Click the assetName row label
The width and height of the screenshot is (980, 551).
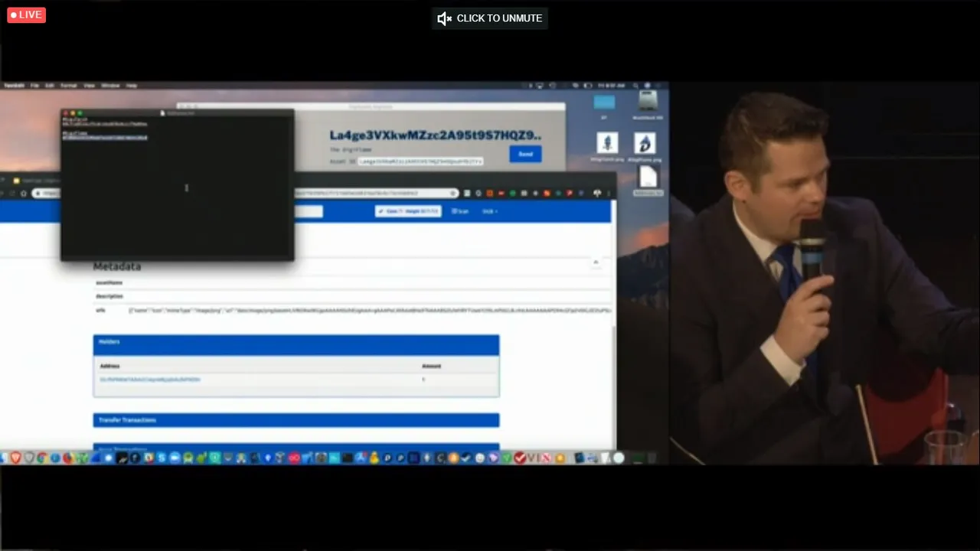[x=109, y=282]
